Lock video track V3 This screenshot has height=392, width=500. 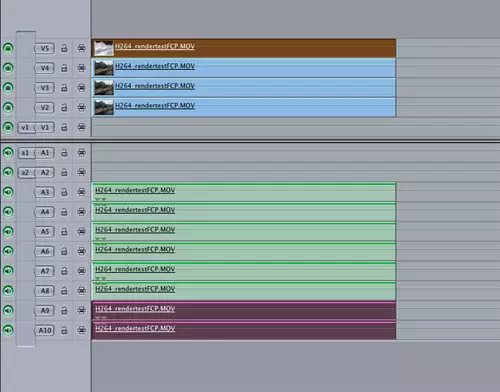coord(64,88)
